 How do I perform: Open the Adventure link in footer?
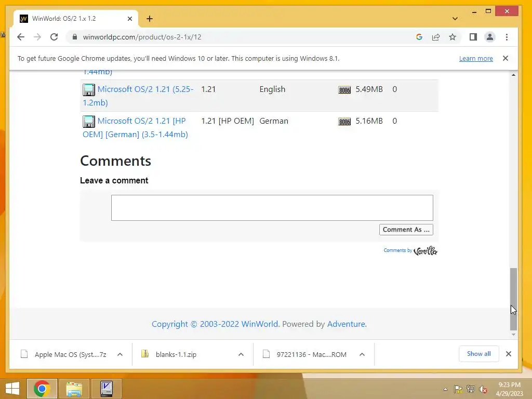point(346,324)
